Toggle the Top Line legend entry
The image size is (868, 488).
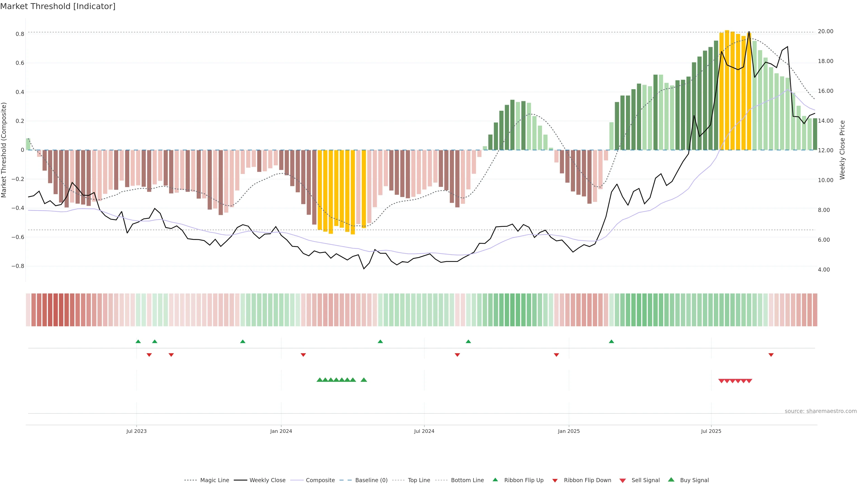[419, 480]
